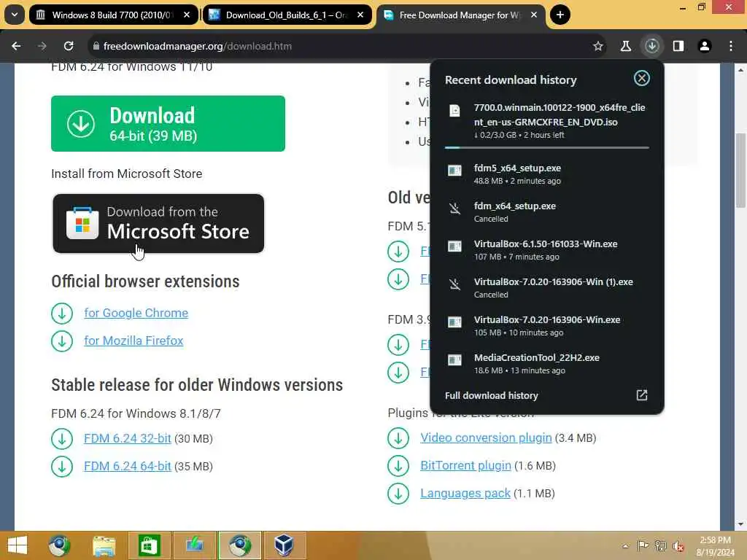
Task: Click file icon of MediaCreationTool_22H2.exe
Action: pos(455,359)
